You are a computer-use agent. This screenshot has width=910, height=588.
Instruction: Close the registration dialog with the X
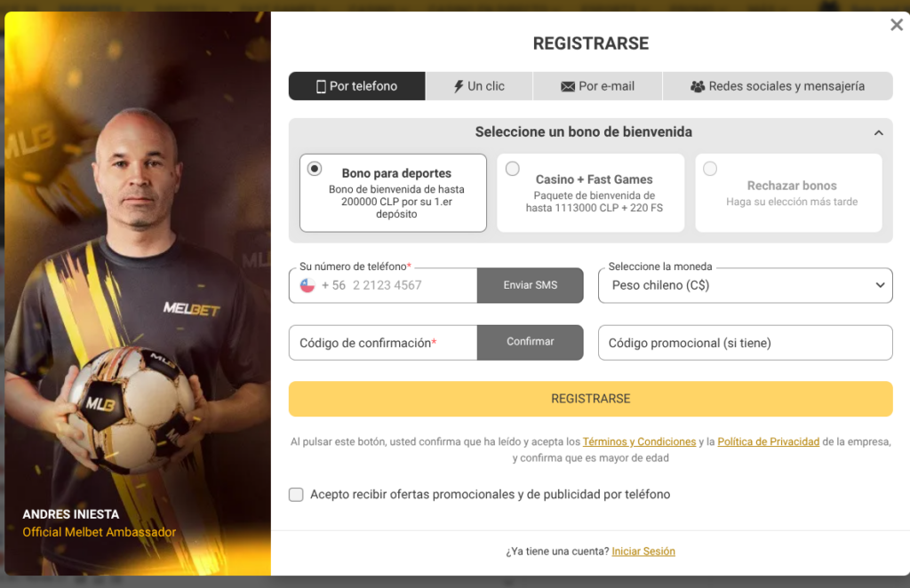pyautogui.click(x=896, y=25)
